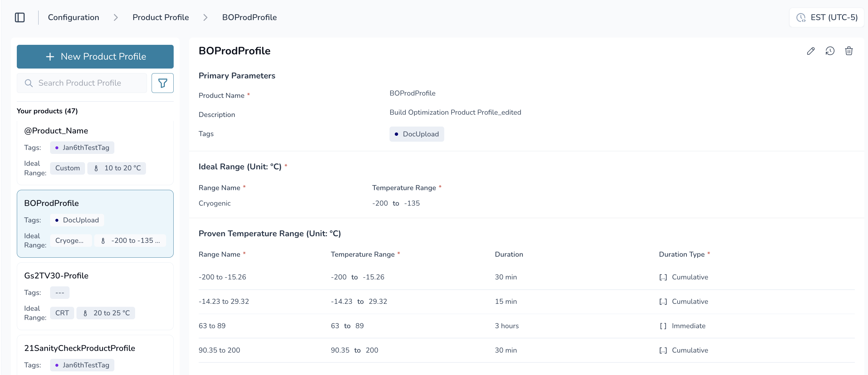Image resolution: width=868 pixels, height=375 pixels.
Task: Open the filter funnel button
Action: tap(162, 83)
